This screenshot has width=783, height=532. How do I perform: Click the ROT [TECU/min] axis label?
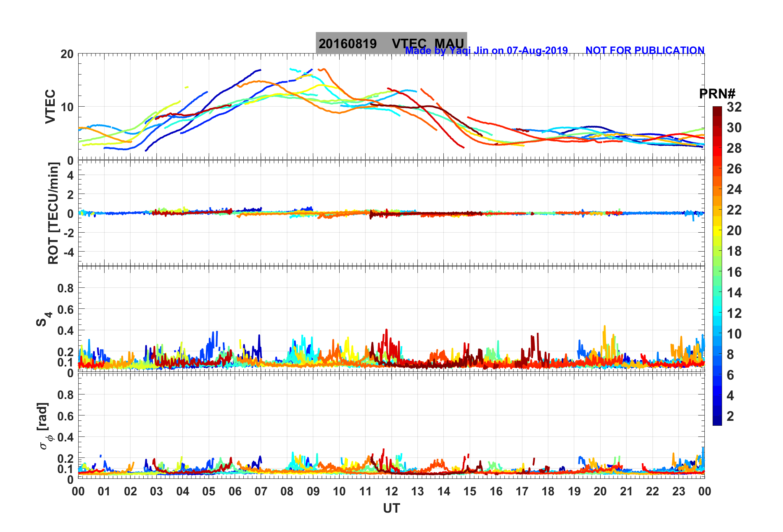pos(54,213)
